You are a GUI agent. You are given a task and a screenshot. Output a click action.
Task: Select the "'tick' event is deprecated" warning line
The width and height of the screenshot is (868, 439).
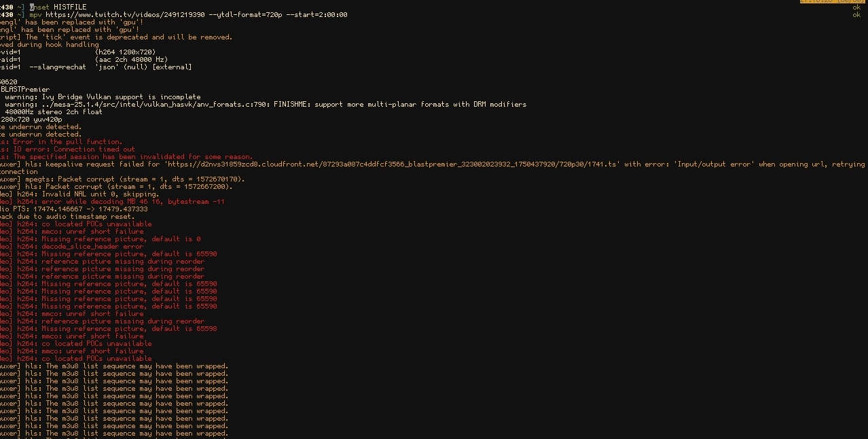tap(116, 37)
